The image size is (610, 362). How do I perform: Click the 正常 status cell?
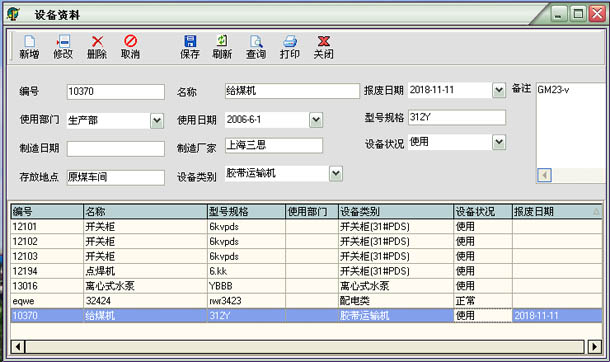click(x=483, y=301)
